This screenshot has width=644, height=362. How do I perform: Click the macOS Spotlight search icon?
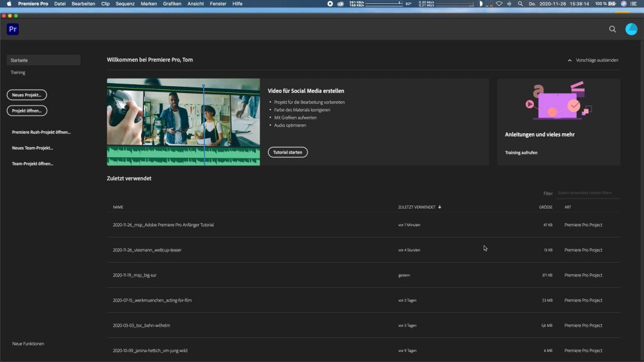(x=519, y=4)
